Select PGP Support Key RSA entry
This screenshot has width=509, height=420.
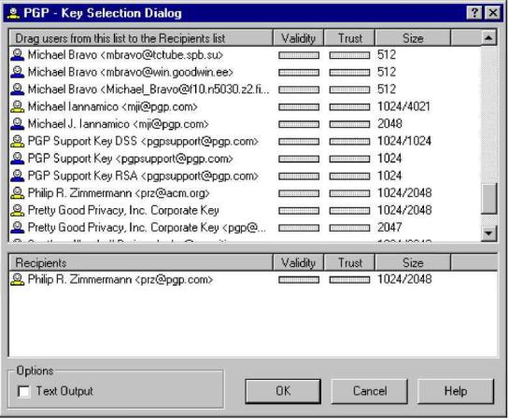[143, 175]
